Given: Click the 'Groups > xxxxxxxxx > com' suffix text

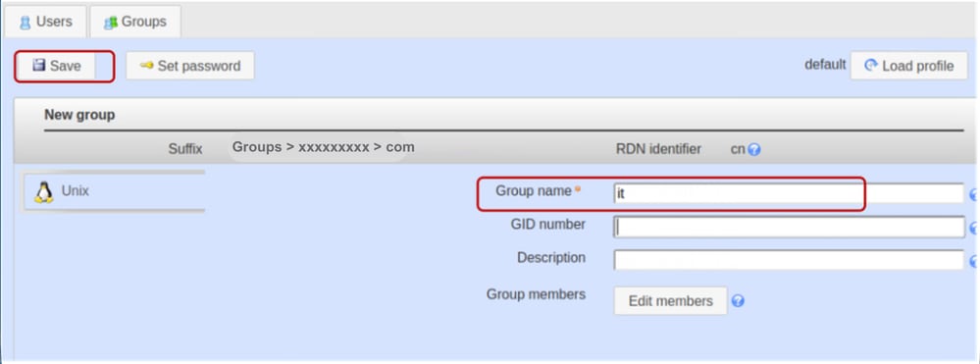Looking at the screenshot, I should (323, 147).
